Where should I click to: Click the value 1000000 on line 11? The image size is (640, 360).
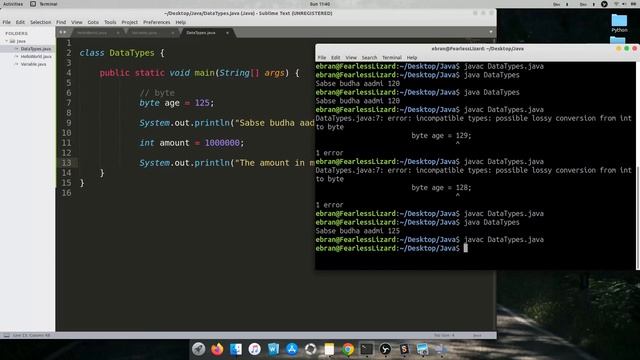[222, 143]
